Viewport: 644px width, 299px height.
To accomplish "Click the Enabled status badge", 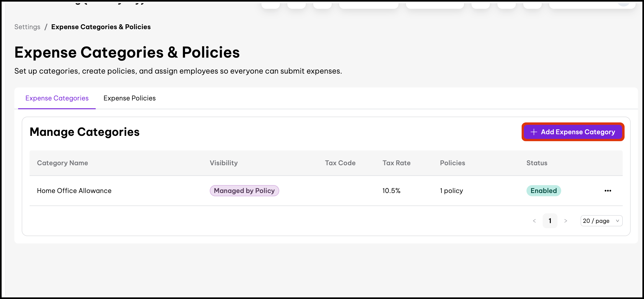I will tap(544, 191).
